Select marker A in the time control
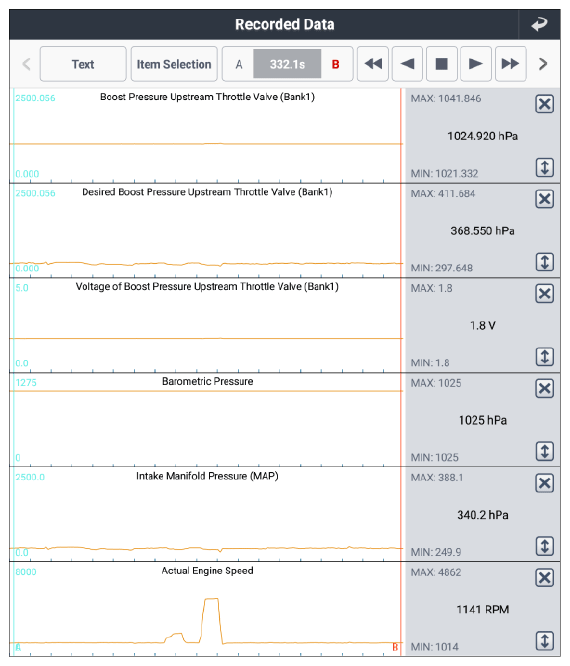Viewport: 570px width, 666px height. (239, 65)
